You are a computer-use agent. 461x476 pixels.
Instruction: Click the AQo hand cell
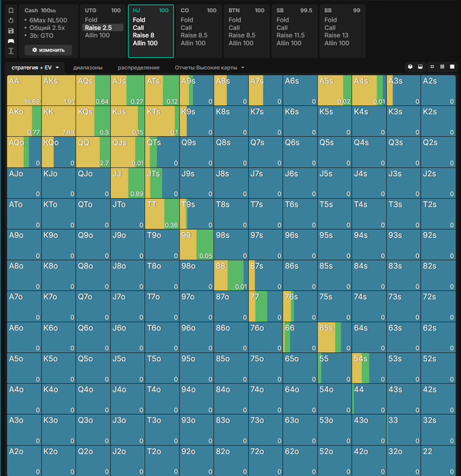(x=24, y=152)
